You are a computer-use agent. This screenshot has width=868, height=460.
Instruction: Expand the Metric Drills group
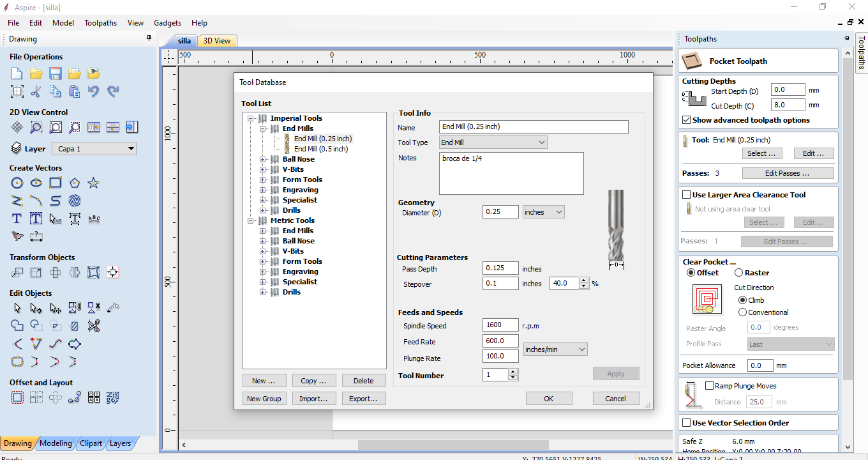[x=263, y=292]
